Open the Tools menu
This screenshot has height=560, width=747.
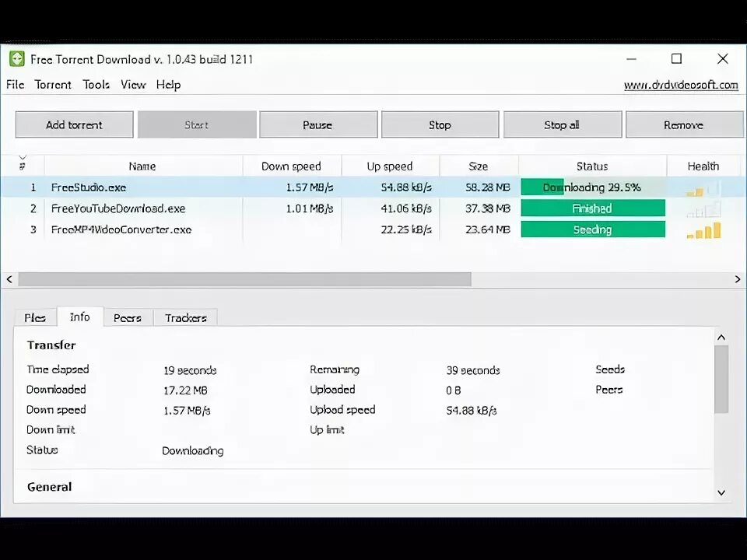[96, 85]
